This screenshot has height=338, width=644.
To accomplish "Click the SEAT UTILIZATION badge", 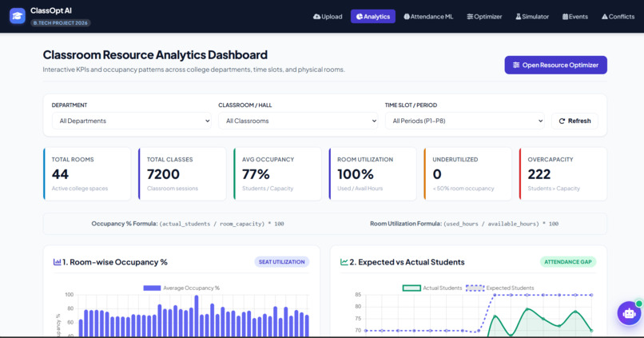I will click(x=282, y=261).
